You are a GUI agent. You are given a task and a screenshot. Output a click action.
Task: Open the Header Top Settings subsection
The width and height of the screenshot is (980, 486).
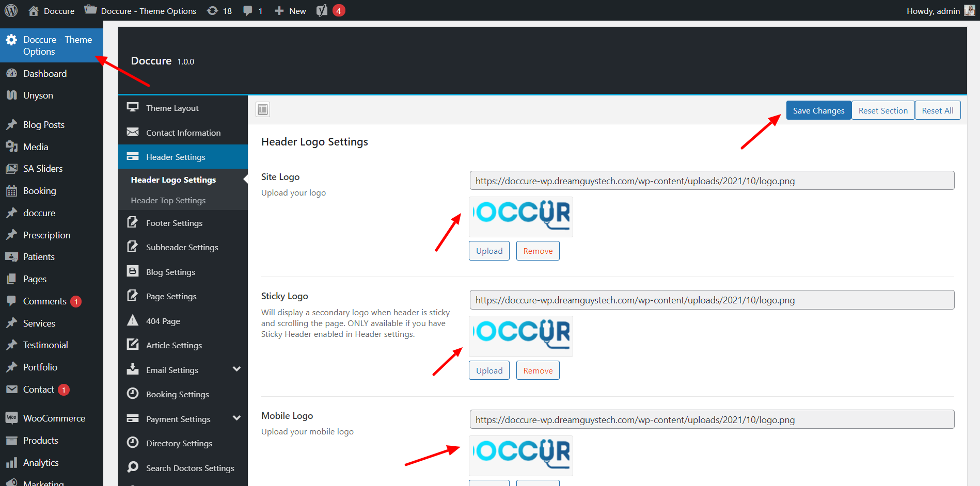[x=168, y=200]
